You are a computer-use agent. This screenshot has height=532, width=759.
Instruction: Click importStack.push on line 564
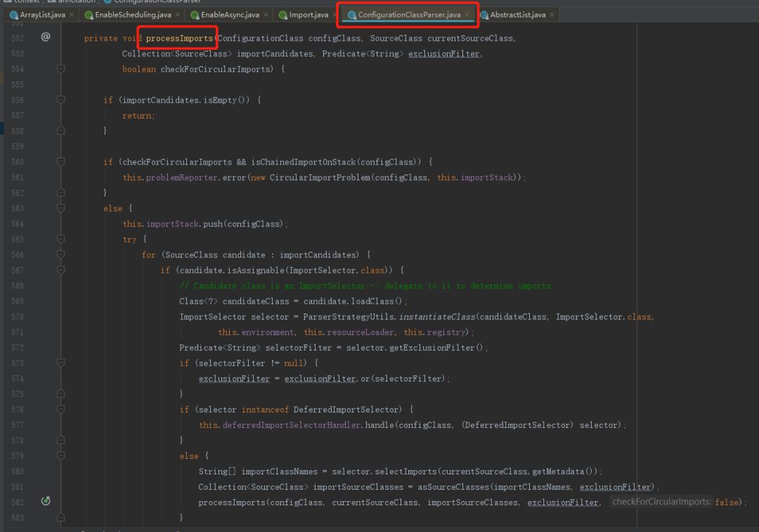coord(184,224)
